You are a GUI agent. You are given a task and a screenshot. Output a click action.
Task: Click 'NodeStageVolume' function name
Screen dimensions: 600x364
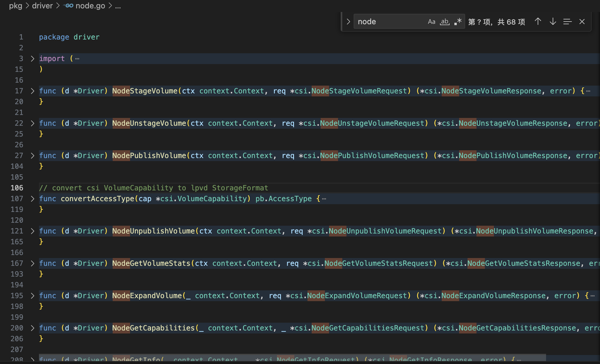tap(145, 91)
